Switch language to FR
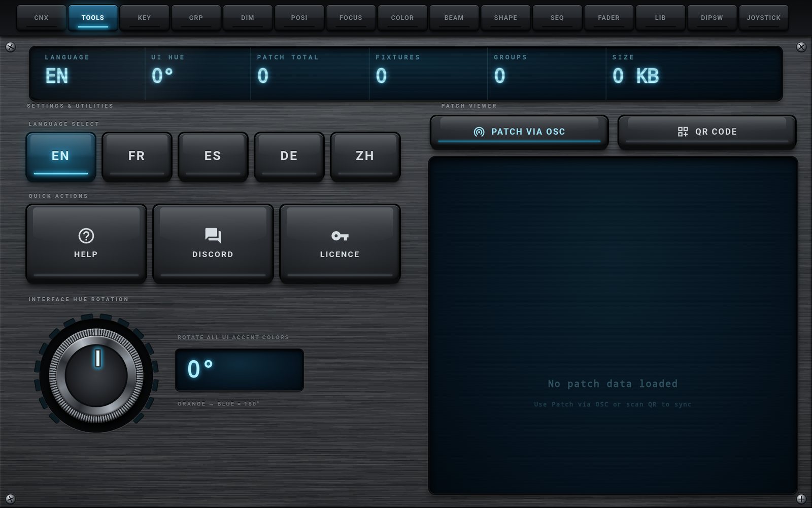The width and height of the screenshot is (812, 508). 137,156
